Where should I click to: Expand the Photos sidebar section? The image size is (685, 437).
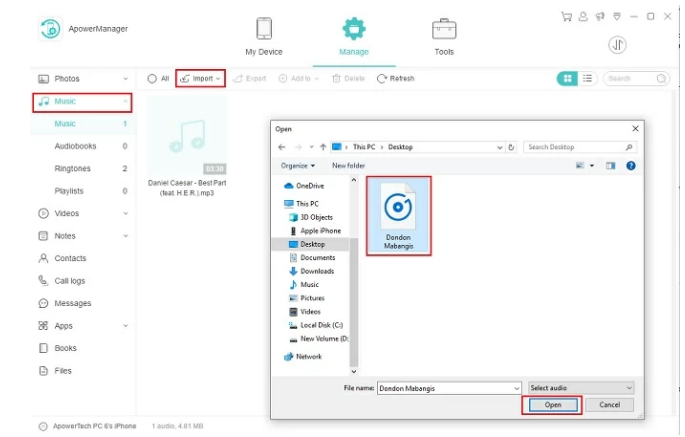tap(125, 78)
